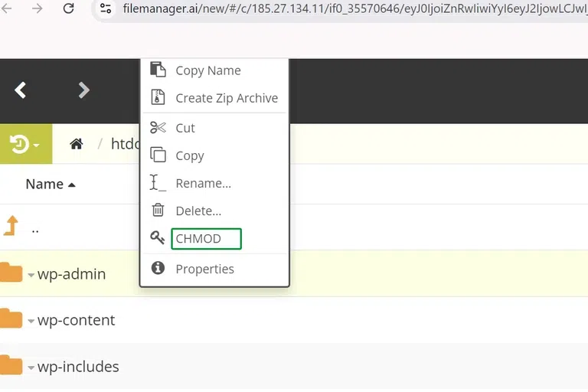Viewport: 588px width, 392px height.
Task: Open the history dropdown button
Action: click(x=26, y=144)
